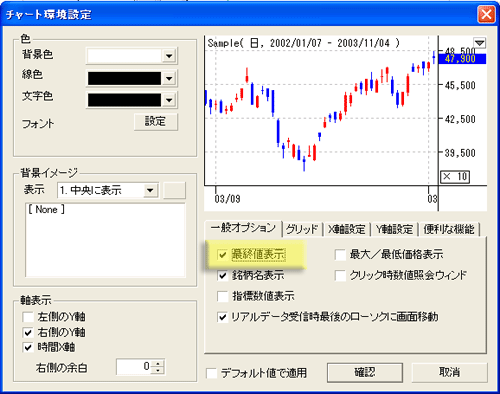Check the 左側のY軸 checkbox
The height and width of the screenshot is (394, 500).
pyautogui.click(x=28, y=317)
